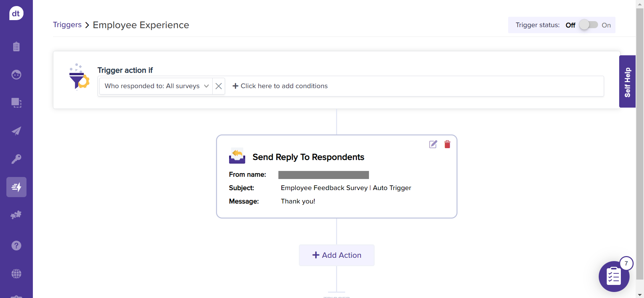This screenshot has width=644, height=298.
Task: Open the surveys clipboard sidebar icon
Action: [x=16, y=46]
